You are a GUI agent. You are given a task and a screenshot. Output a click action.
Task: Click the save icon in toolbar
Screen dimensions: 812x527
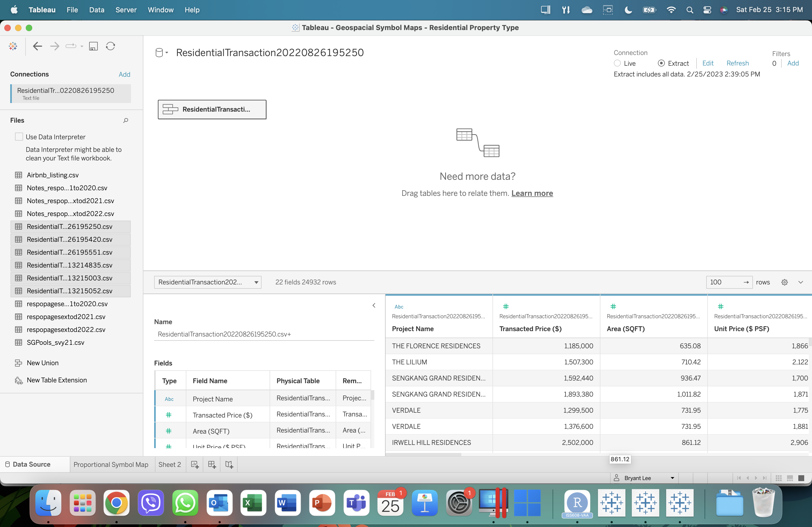click(93, 46)
